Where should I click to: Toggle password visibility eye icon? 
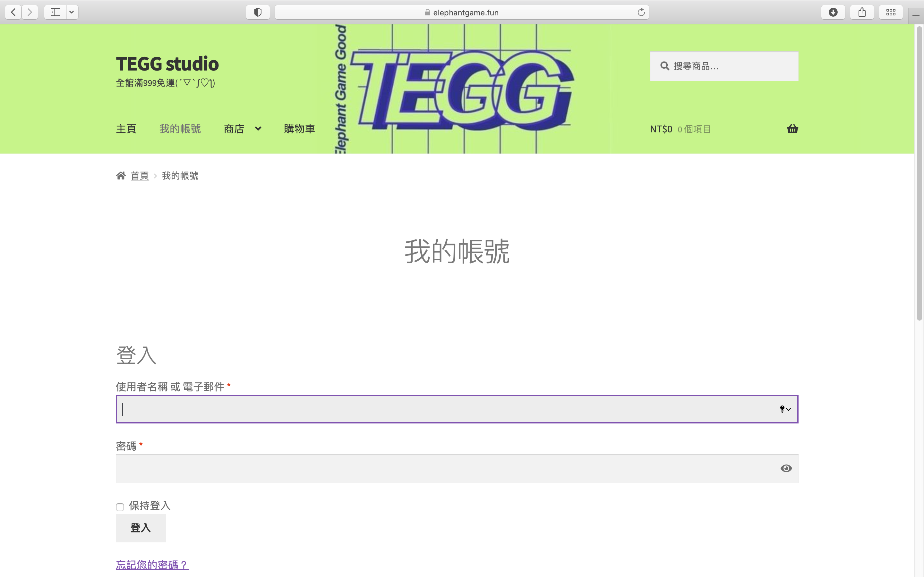[x=786, y=468]
